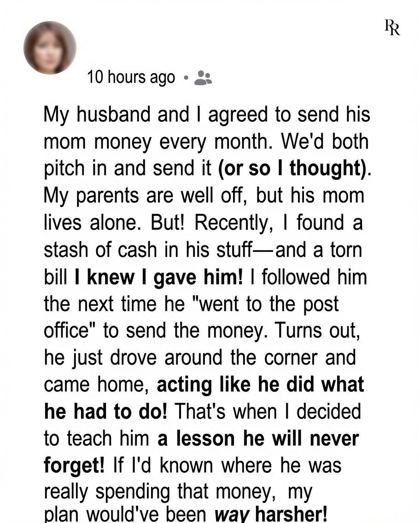Click the bold text 'I knew I gave him!'

159,277
